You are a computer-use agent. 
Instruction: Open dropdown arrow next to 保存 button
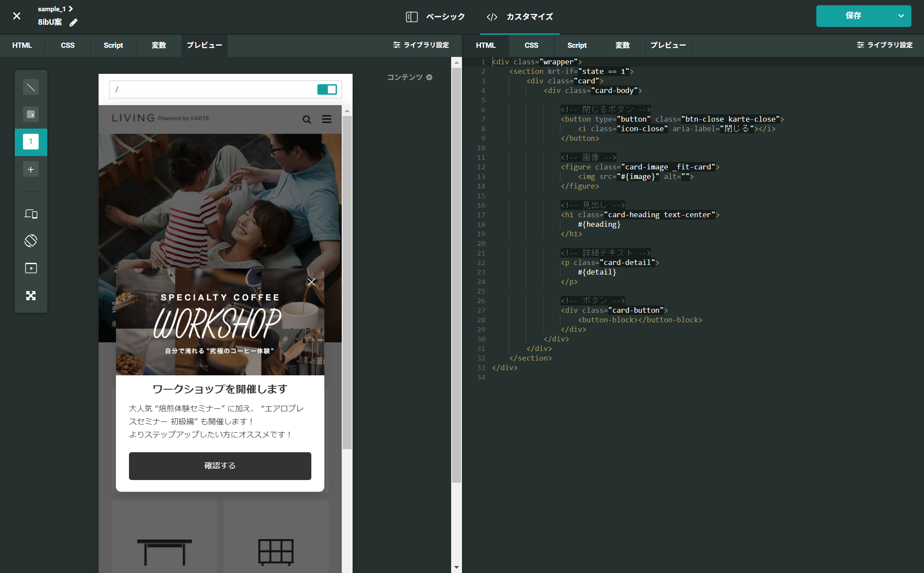[x=901, y=16]
